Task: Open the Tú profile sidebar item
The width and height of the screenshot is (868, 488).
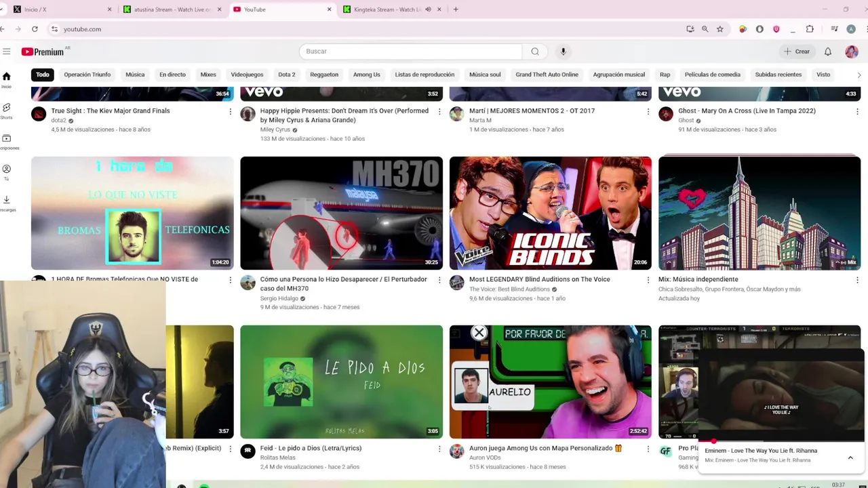Action: (x=6, y=172)
